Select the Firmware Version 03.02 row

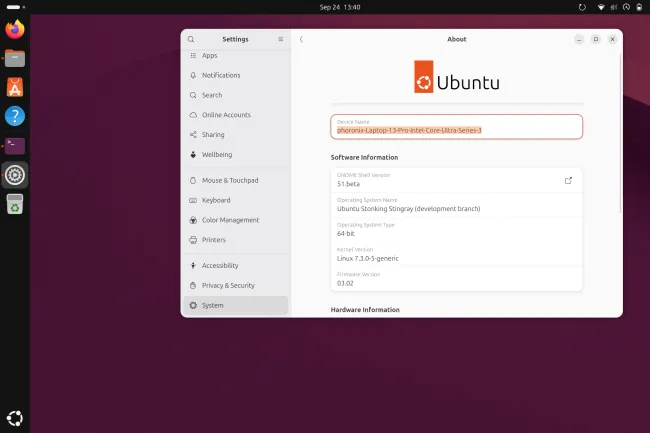click(x=456, y=279)
